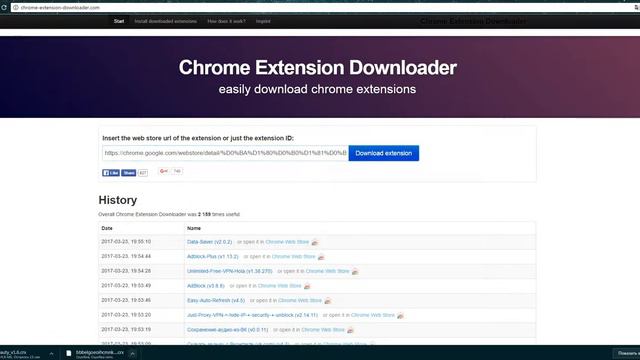Select the date 2017-03-23, 19:55:10
The height and width of the screenshot is (360, 640).
pyautogui.click(x=126, y=242)
